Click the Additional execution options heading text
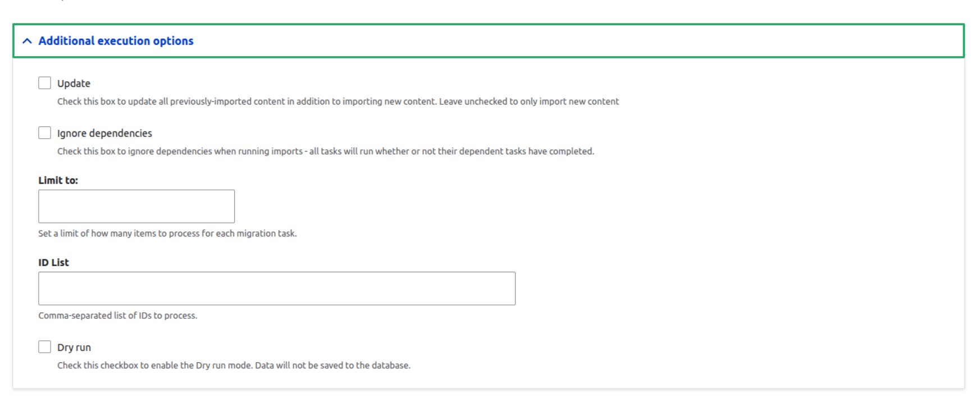The image size is (980, 406). tap(116, 41)
